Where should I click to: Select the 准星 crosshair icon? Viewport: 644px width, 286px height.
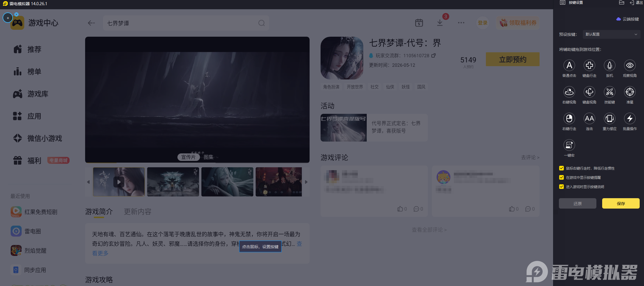click(630, 92)
